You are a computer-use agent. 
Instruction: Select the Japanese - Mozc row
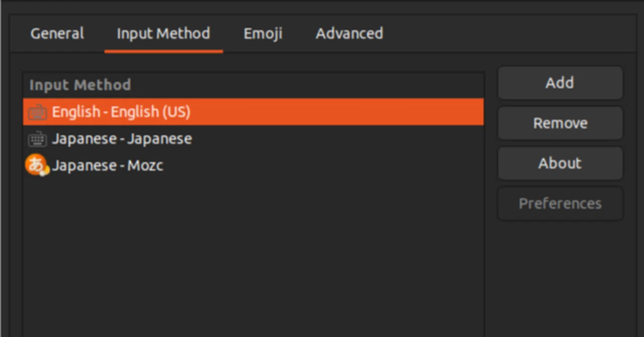253,165
